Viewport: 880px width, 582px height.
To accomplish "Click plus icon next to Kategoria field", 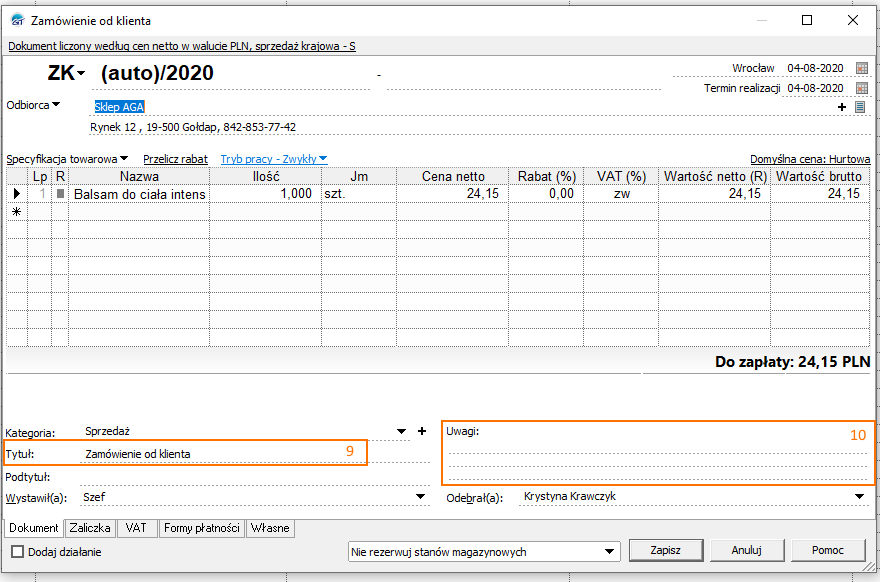I will coord(421,432).
